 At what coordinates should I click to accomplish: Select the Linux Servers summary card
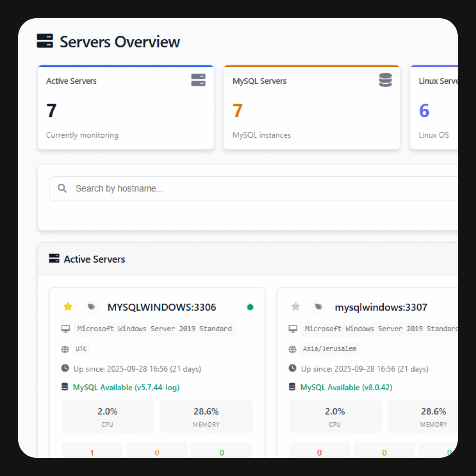click(434, 108)
